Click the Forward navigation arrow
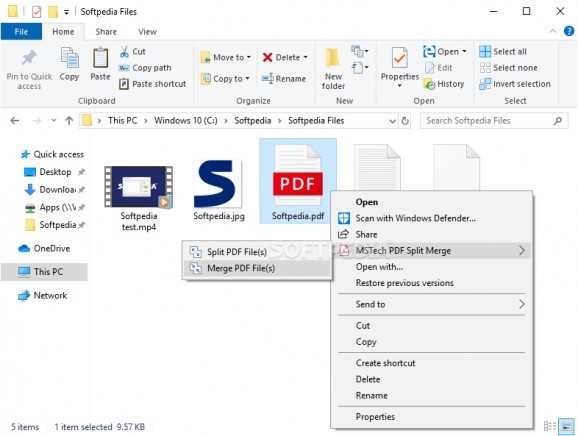 (x=36, y=121)
